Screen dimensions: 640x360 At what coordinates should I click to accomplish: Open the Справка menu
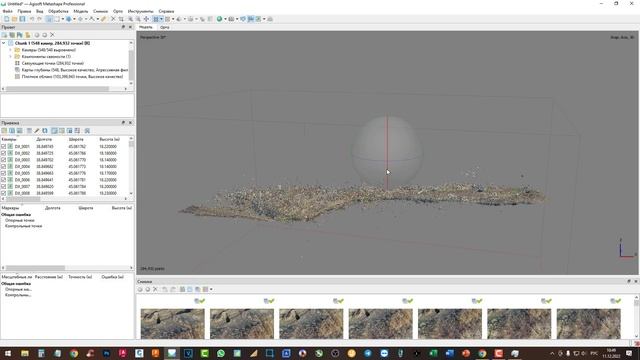[x=166, y=11]
